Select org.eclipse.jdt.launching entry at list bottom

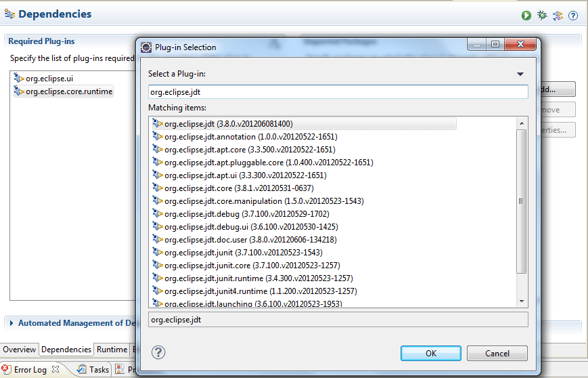pyautogui.click(x=253, y=303)
